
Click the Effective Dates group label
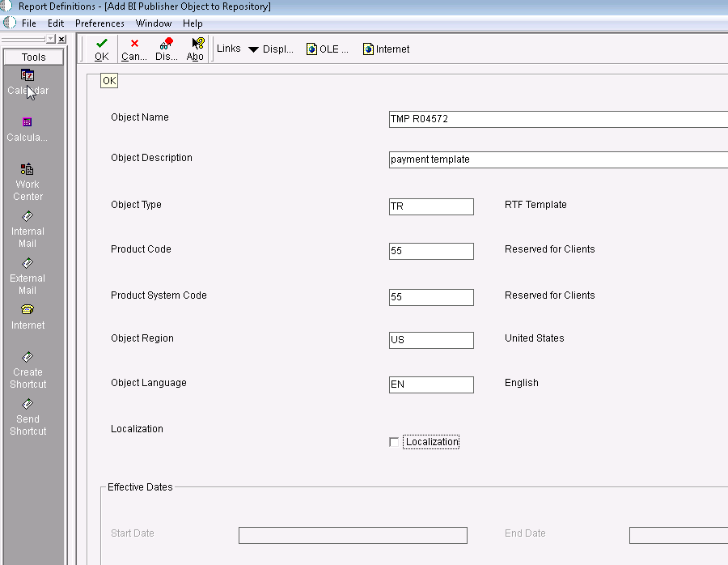click(x=140, y=487)
